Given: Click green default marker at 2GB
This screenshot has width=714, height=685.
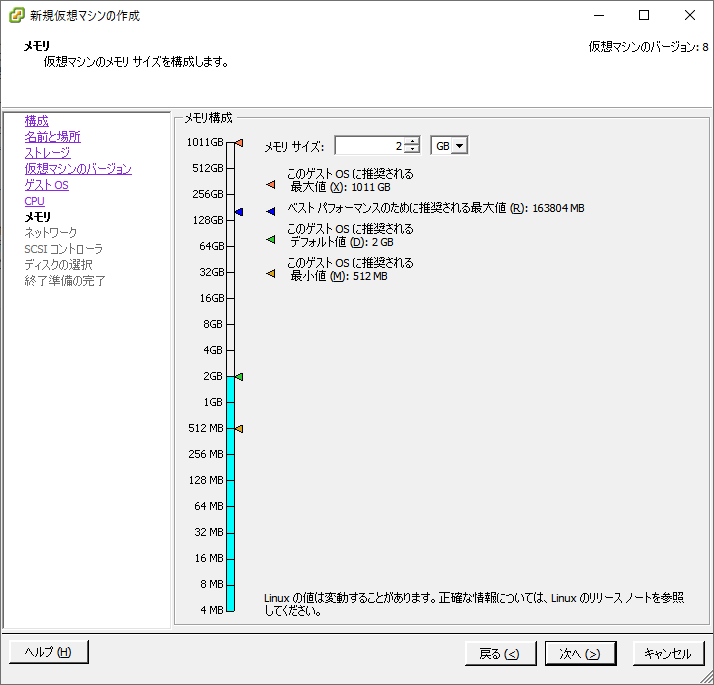Looking at the screenshot, I should coord(239,377).
